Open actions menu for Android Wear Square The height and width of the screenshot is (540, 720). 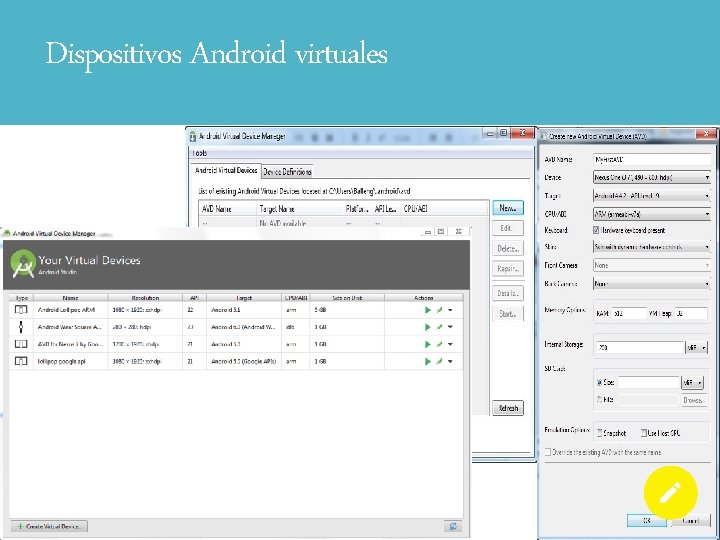450,327
